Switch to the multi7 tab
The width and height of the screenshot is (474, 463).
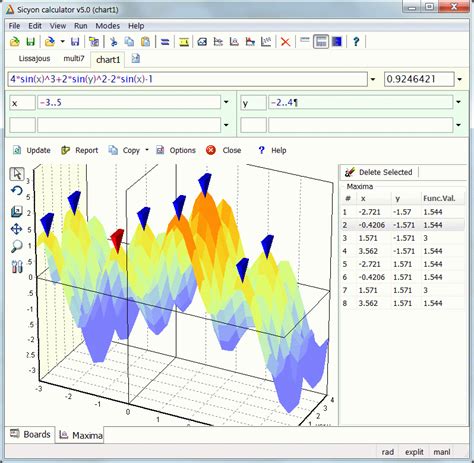[74, 59]
